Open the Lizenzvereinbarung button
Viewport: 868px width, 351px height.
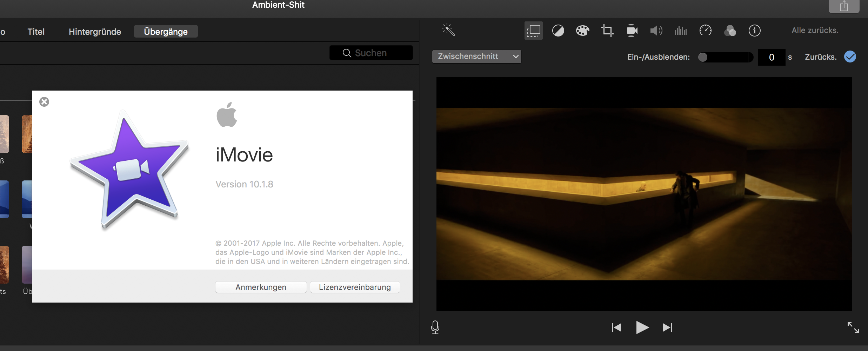(355, 287)
